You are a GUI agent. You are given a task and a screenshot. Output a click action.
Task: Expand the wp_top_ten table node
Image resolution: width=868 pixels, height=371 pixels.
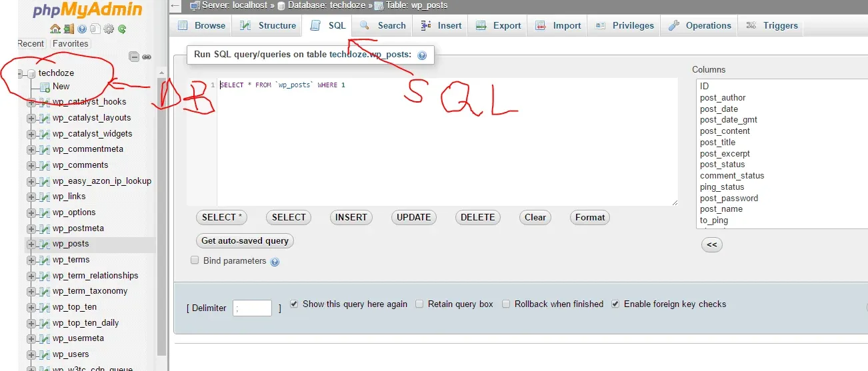pos(31,308)
